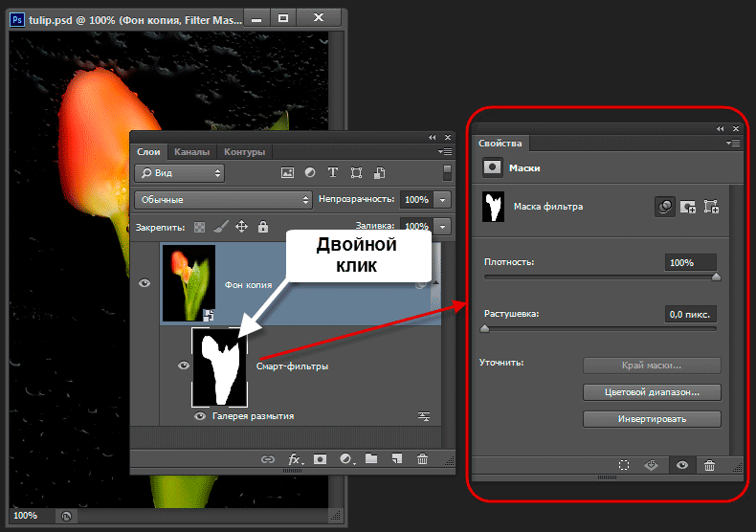Click the Инвертировать button

click(652, 419)
